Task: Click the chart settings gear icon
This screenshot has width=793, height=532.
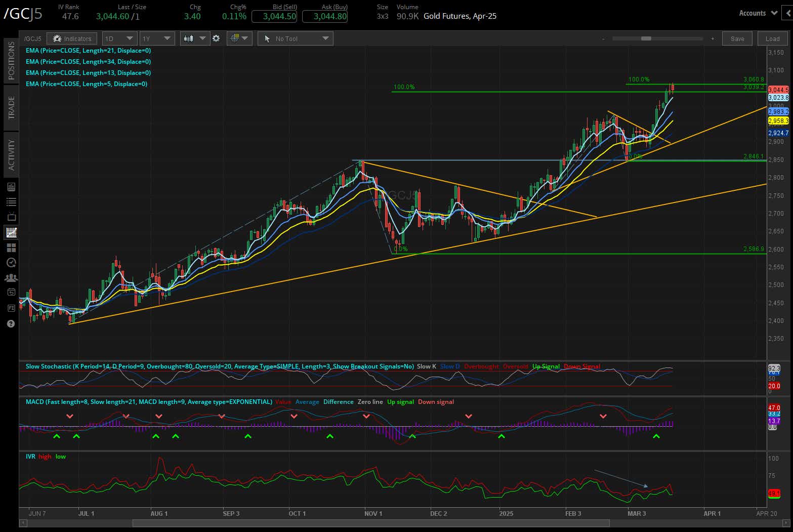Action: click(216, 38)
